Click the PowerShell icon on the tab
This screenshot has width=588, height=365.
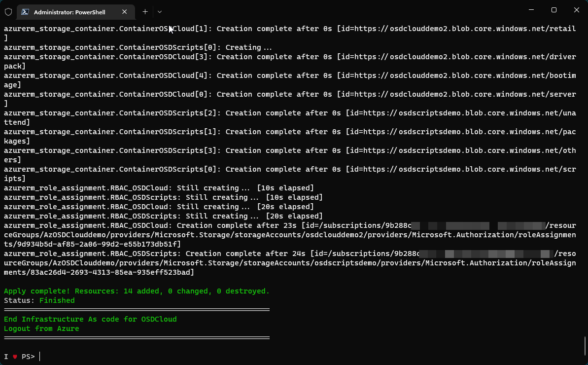pos(25,12)
